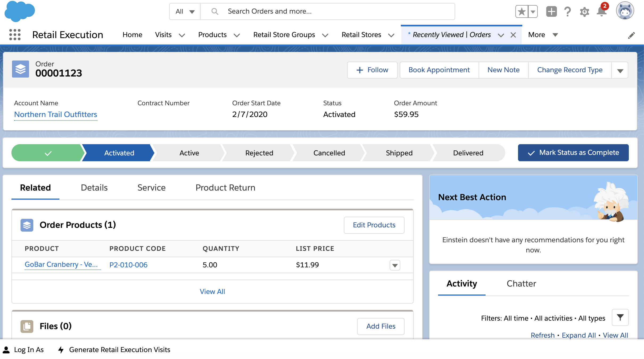This screenshot has height=359, width=644.
Task: Open the activity filter funnel icon
Action: 620,317
